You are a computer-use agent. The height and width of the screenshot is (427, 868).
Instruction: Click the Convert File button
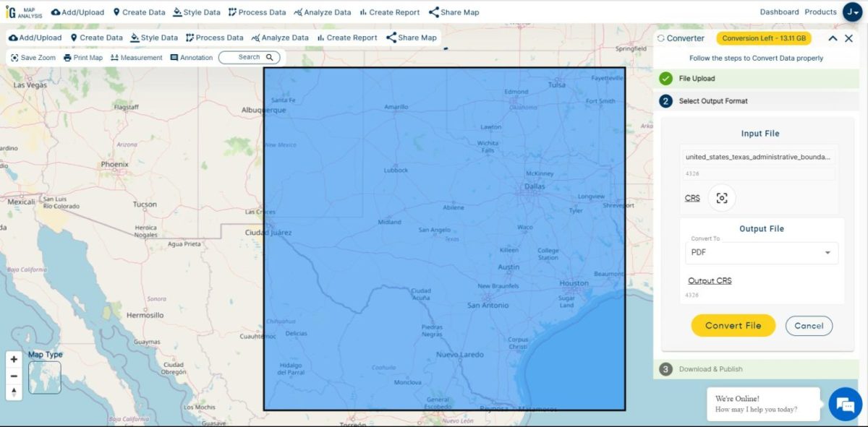click(733, 325)
